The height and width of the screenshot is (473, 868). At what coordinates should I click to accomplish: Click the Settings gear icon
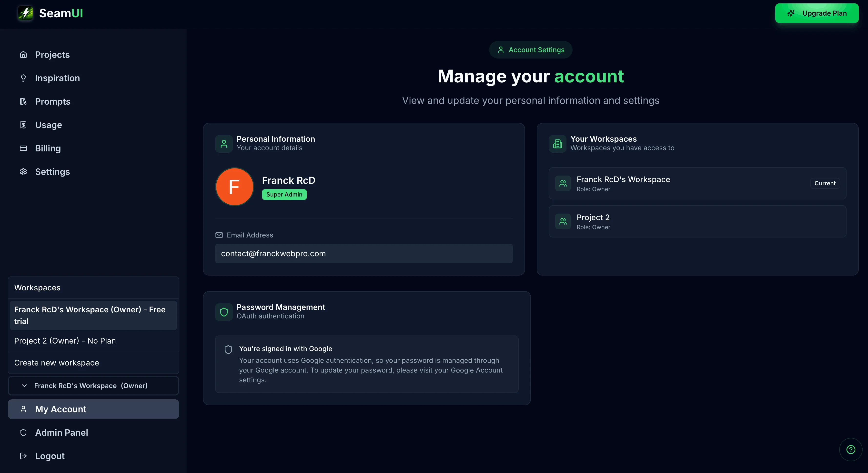pyautogui.click(x=23, y=172)
